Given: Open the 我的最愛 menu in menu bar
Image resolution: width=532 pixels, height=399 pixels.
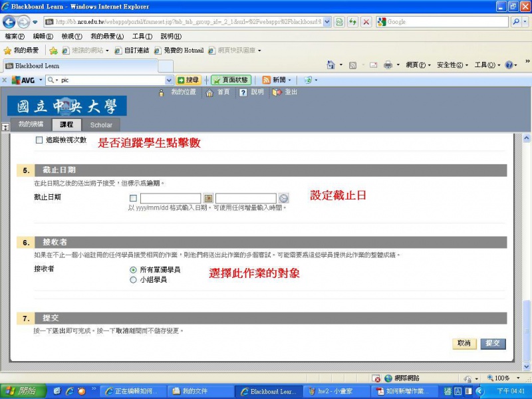Looking at the screenshot, I should click(103, 36).
